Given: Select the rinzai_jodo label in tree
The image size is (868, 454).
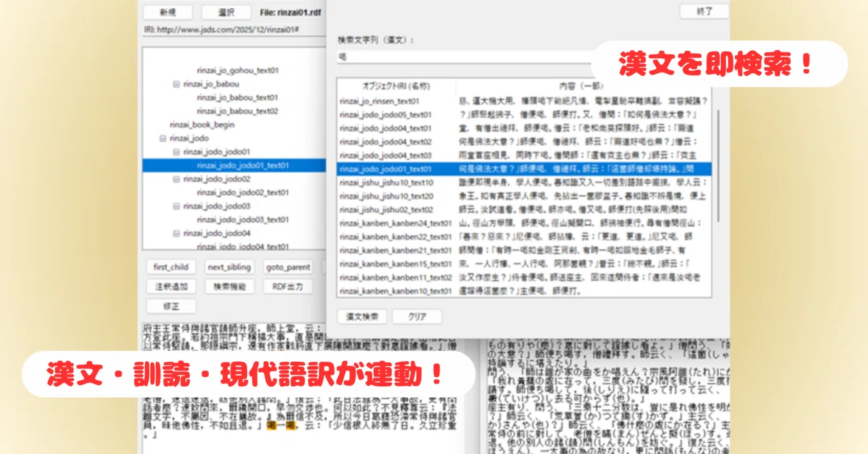Looking at the screenshot, I should 189,138.
